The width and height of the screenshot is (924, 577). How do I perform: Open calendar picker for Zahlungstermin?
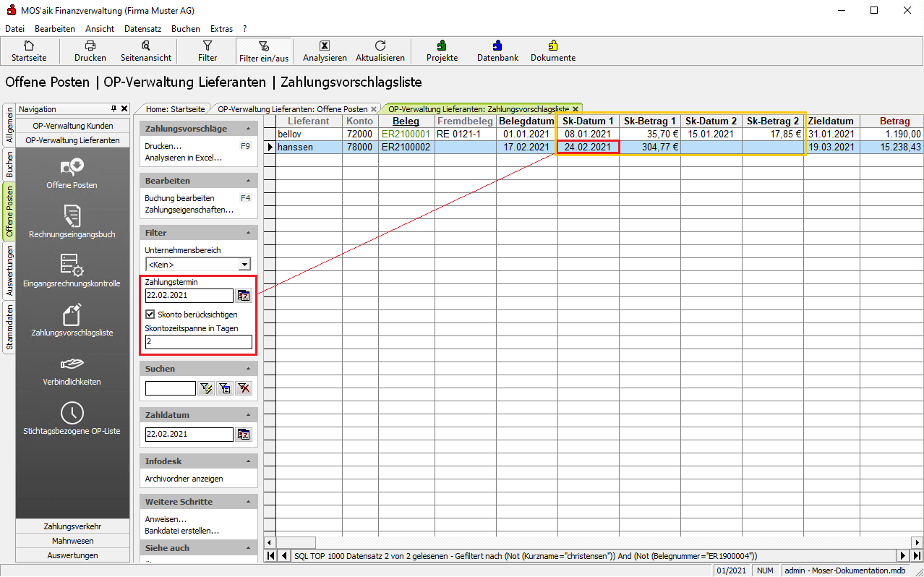click(244, 296)
